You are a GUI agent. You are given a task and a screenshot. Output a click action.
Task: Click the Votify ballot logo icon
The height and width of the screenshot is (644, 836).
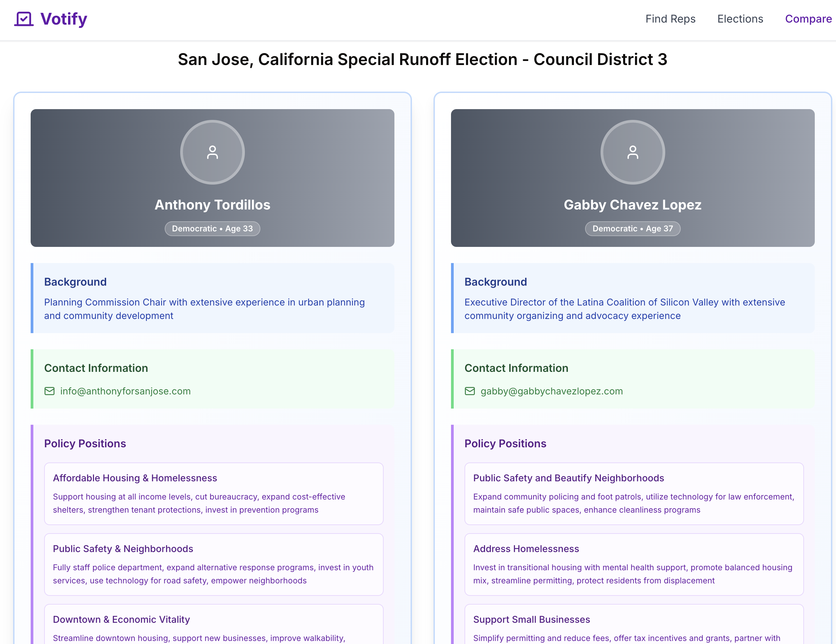click(x=24, y=19)
